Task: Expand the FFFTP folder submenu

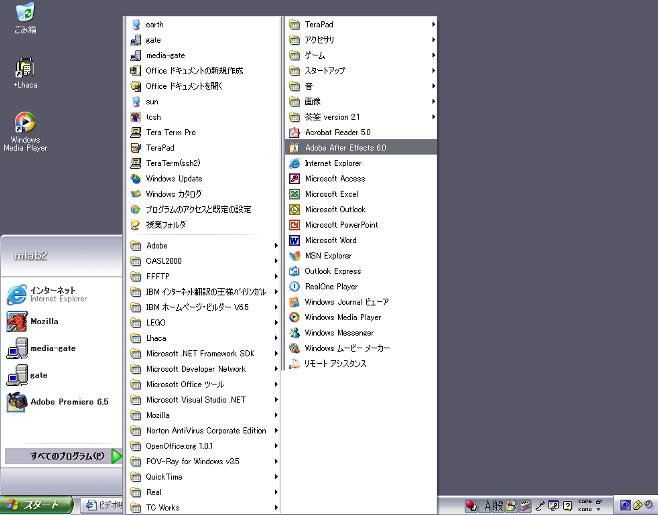Action: click(x=204, y=276)
